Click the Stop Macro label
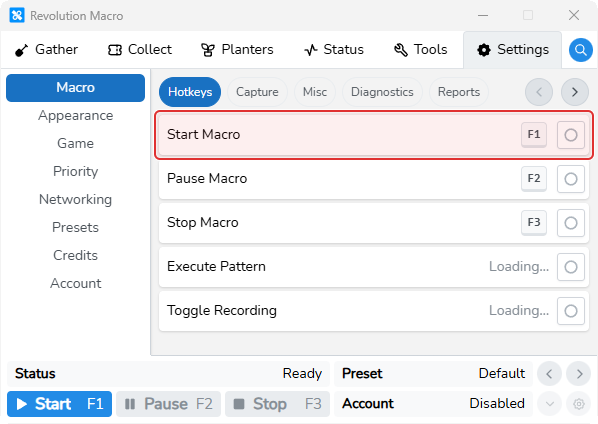 pyautogui.click(x=203, y=222)
